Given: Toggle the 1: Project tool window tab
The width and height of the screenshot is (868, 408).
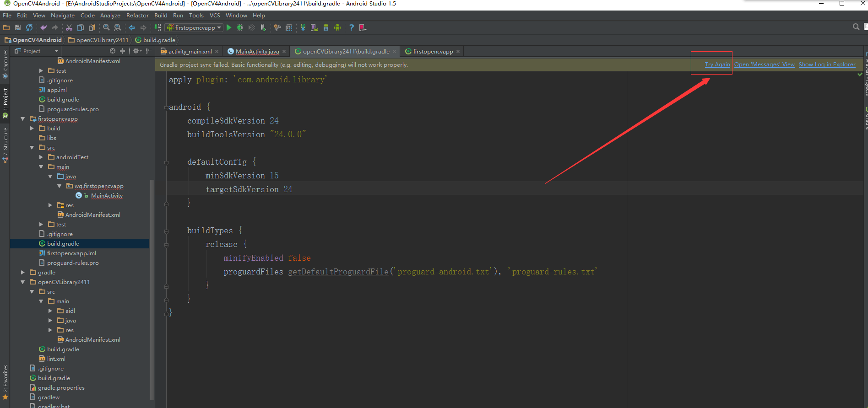Looking at the screenshot, I should (x=5, y=103).
